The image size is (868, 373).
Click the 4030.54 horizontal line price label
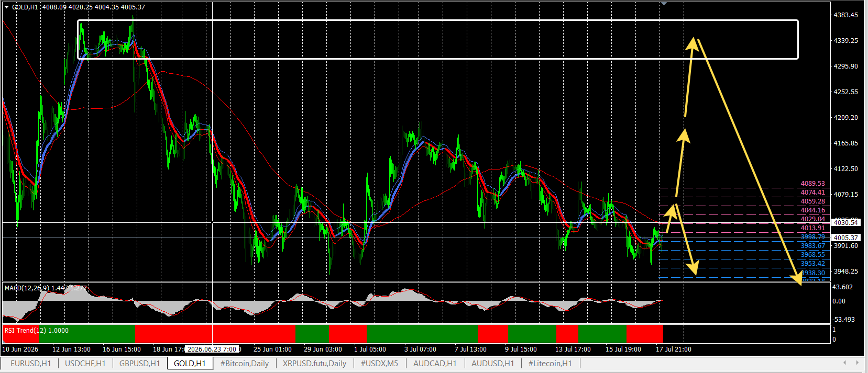pos(846,223)
